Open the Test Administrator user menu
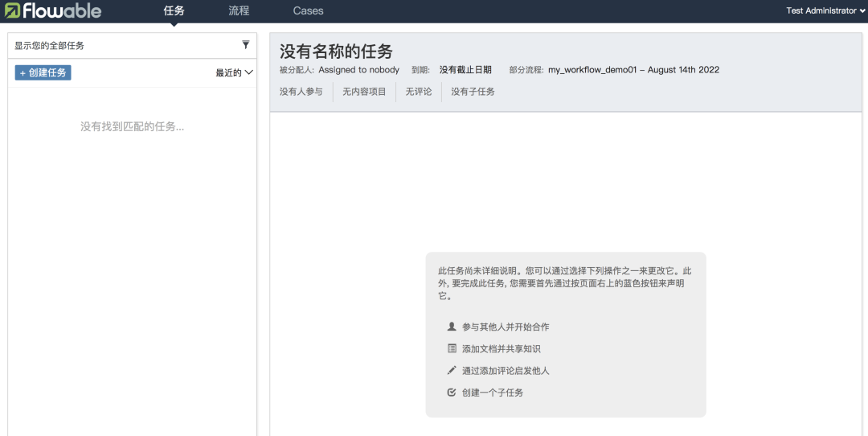Viewport: 868px width, 436px height. [825, 10]
